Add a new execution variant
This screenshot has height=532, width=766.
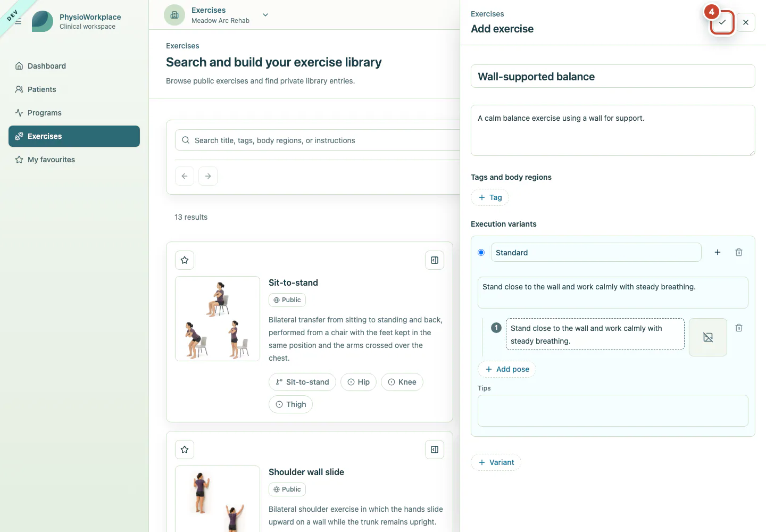pyautogui.click(x=496, y=462)
